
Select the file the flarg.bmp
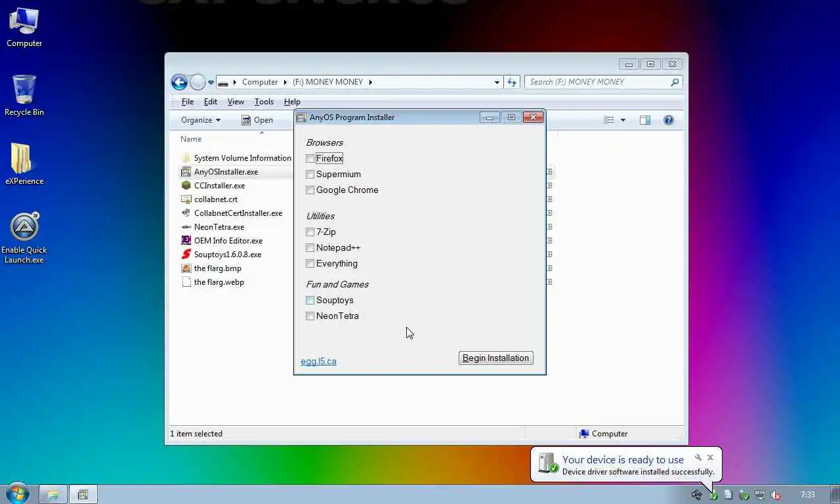coord(211,268)
